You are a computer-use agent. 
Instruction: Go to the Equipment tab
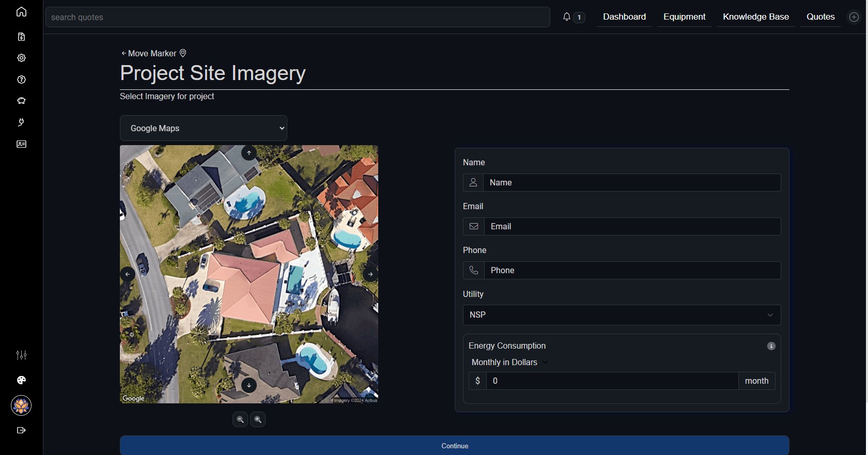(x=685, y=17)
